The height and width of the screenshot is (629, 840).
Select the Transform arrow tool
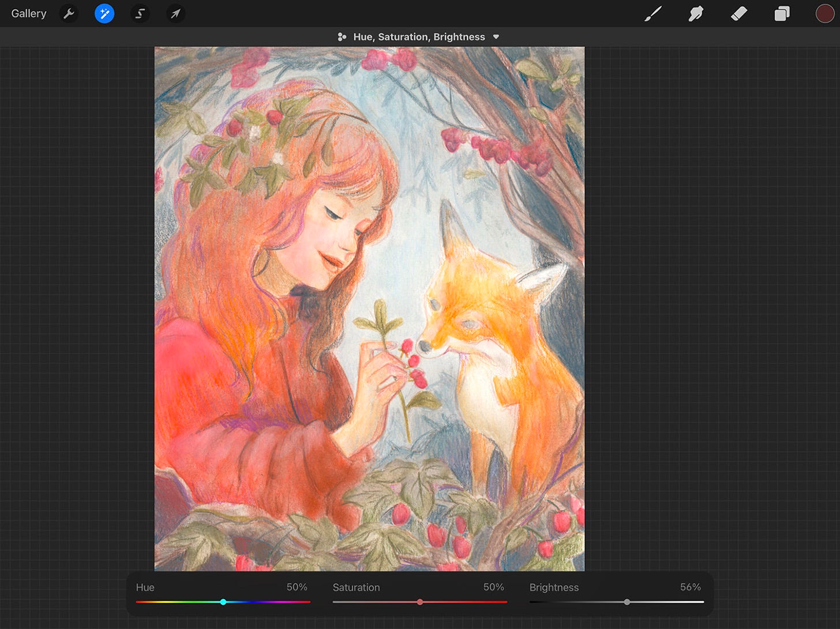click(175, 13)
